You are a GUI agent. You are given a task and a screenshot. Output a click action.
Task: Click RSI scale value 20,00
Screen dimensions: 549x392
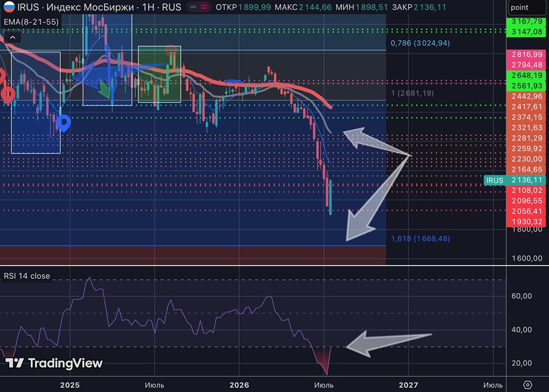click(522, 363)
